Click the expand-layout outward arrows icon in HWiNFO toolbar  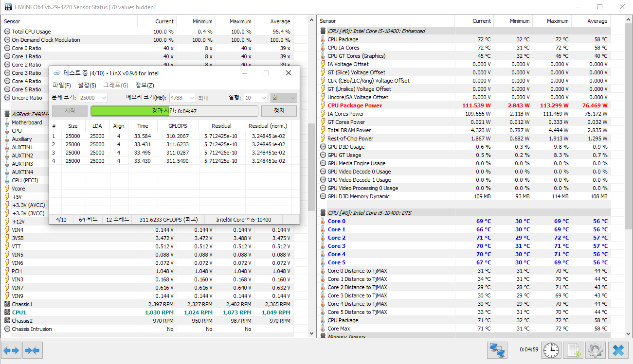12,350
